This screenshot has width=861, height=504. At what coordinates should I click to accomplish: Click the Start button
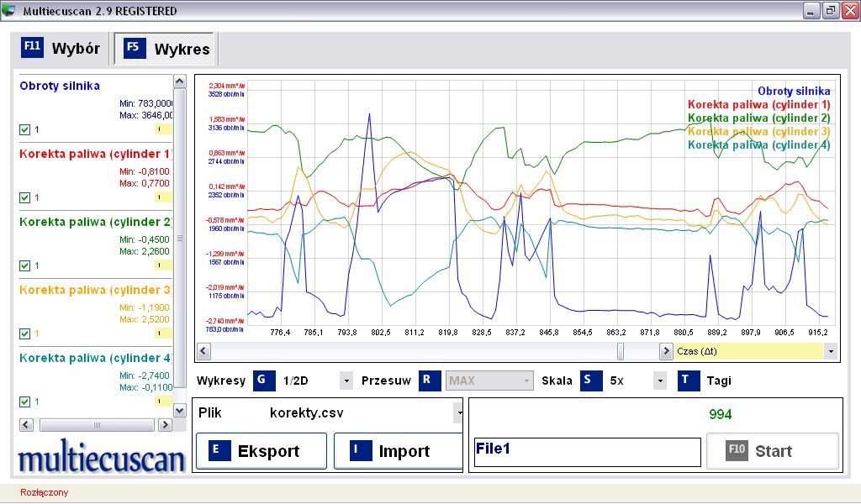(x=773, y=451)
